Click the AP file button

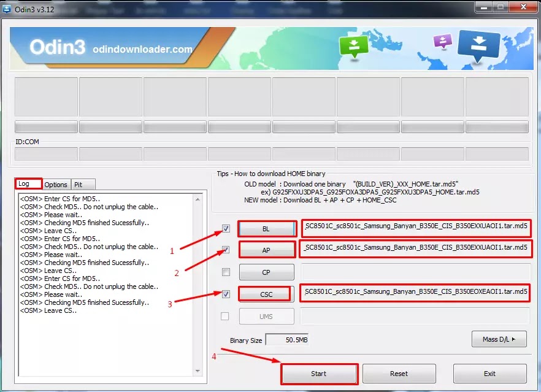[267, 250]
